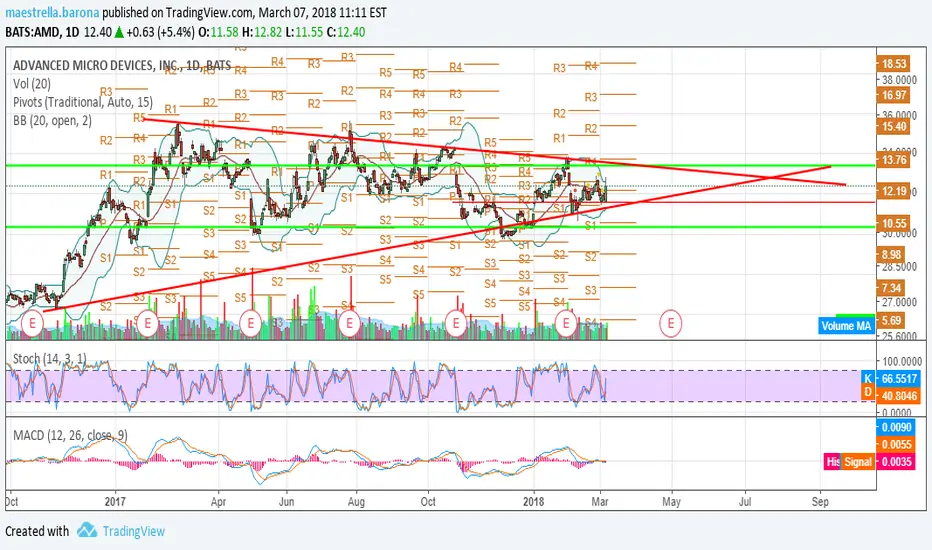Screen dimensions: 932x550
Task: Select the Vol (20) indicator legend
Action: point(32,84)
